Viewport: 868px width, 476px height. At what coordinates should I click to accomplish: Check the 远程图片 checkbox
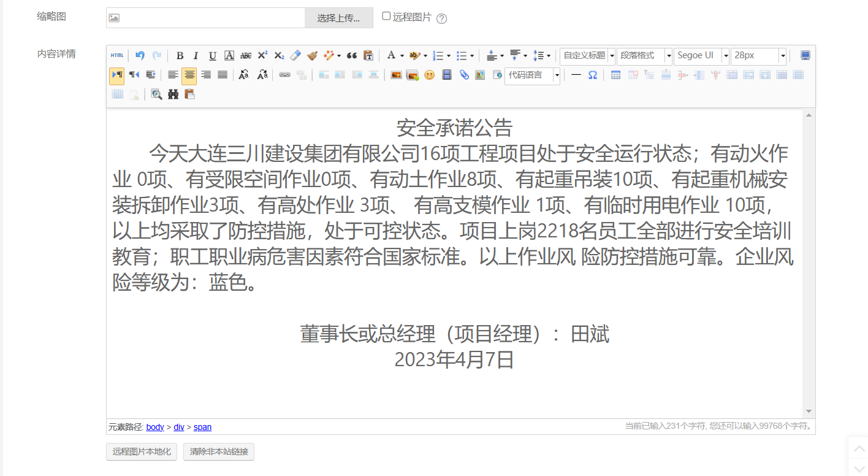386,17
